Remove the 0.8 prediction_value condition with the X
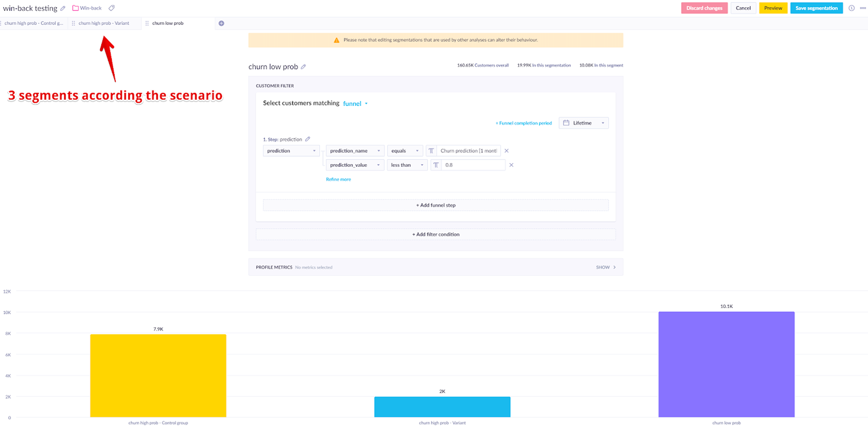 (511, 165)
